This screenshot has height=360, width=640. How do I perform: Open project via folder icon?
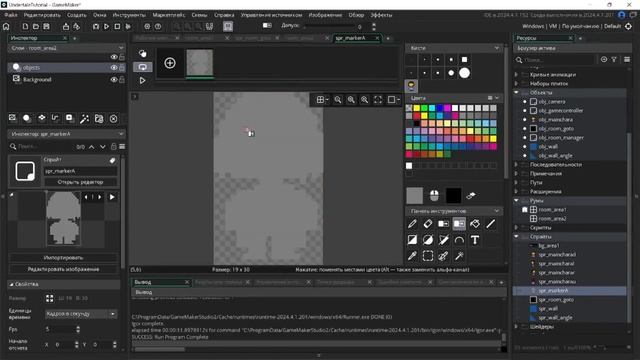click(36, 27)
